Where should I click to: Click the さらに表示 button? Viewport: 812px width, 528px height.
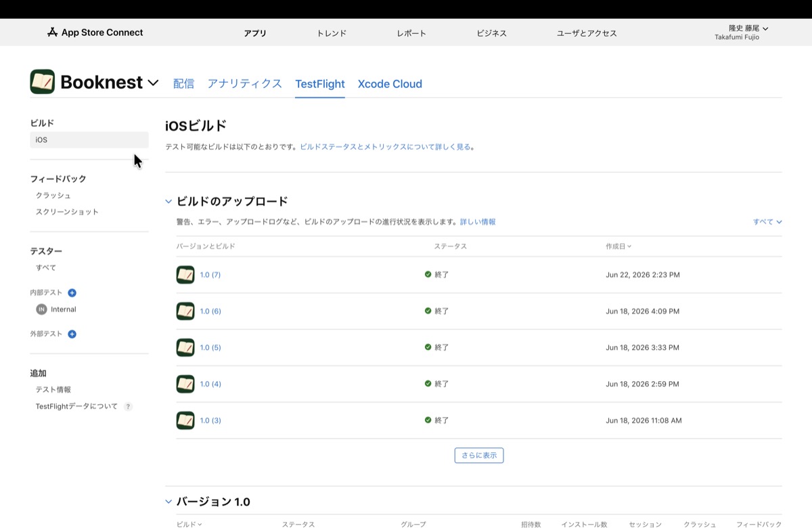click(479, 456)
